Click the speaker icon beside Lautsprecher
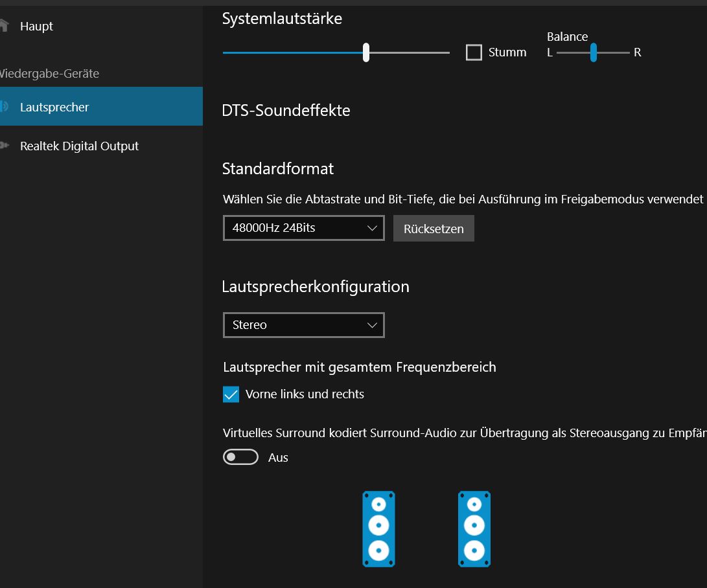This screenshot has width=707, height=588. click(4, 107)
